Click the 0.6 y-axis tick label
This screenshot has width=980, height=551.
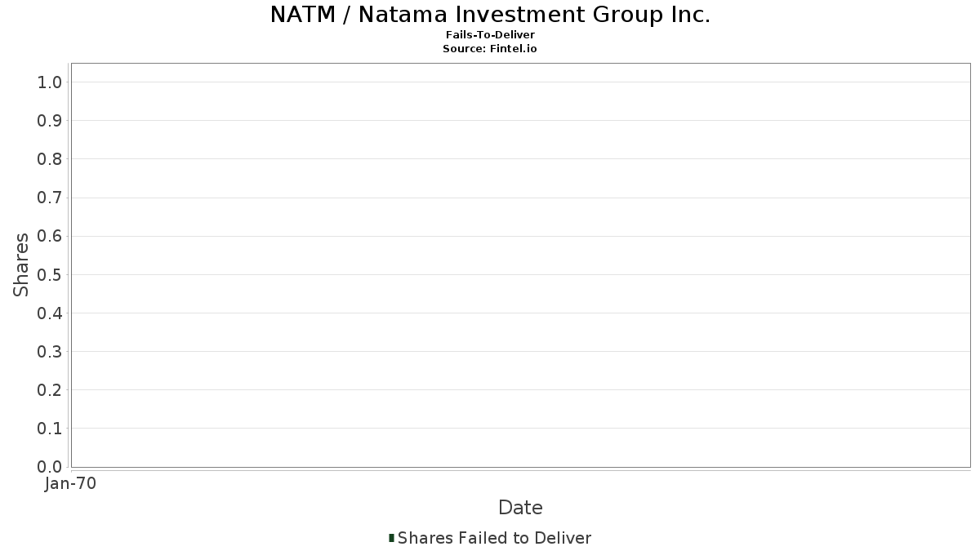pyautogui.click(x=50, y=236)
